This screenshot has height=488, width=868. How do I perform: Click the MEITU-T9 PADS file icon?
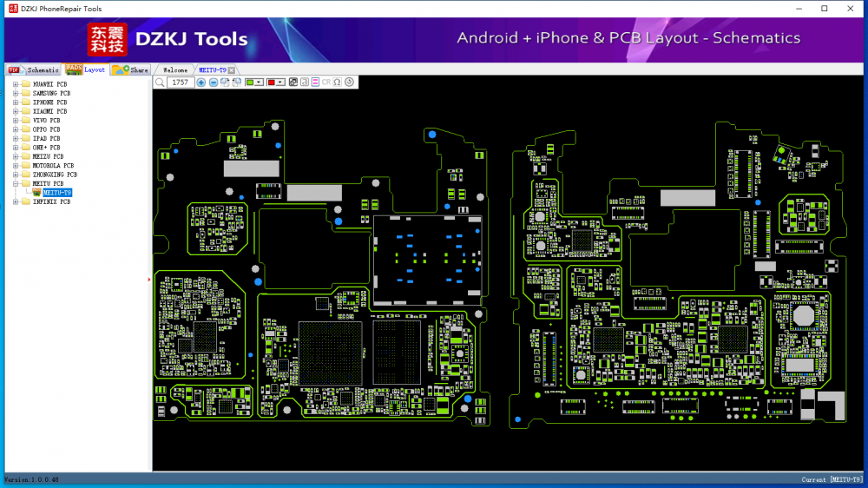pos(36,193)
